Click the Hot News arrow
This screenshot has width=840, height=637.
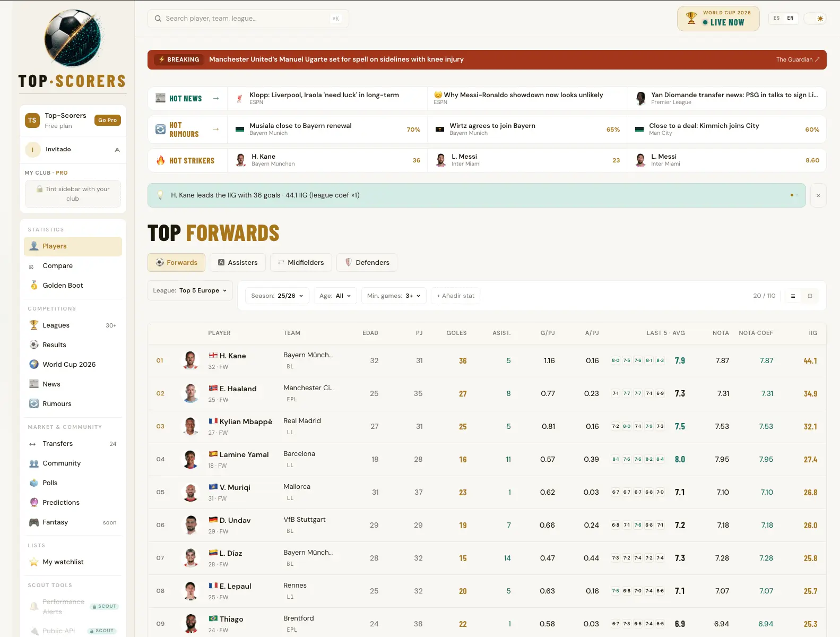pos(216,98)
